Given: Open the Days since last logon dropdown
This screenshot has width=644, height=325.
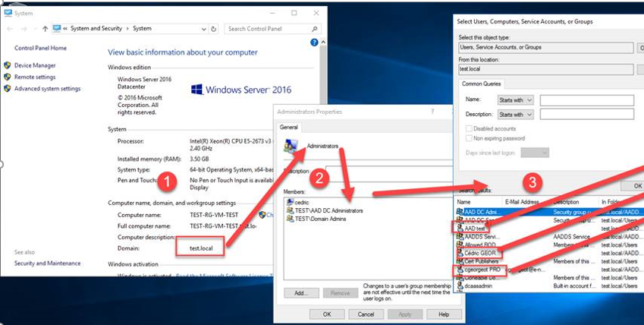Looking at the screenshot, I should (535, 153).
